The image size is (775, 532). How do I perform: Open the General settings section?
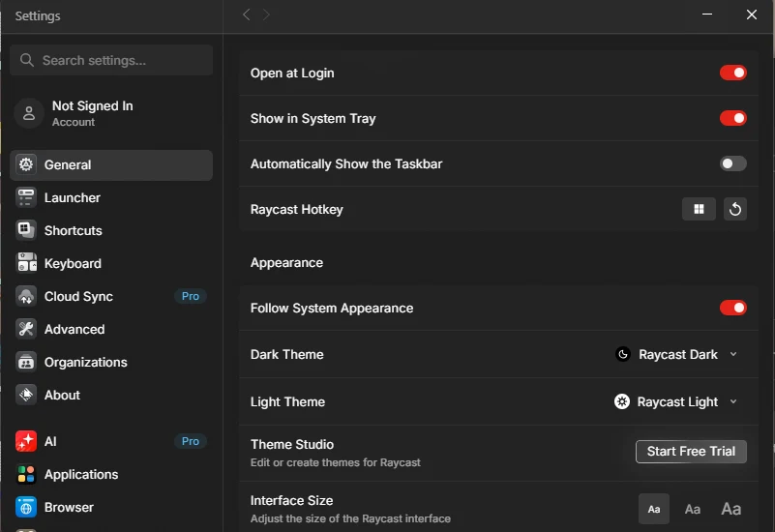tap(111, 165)
